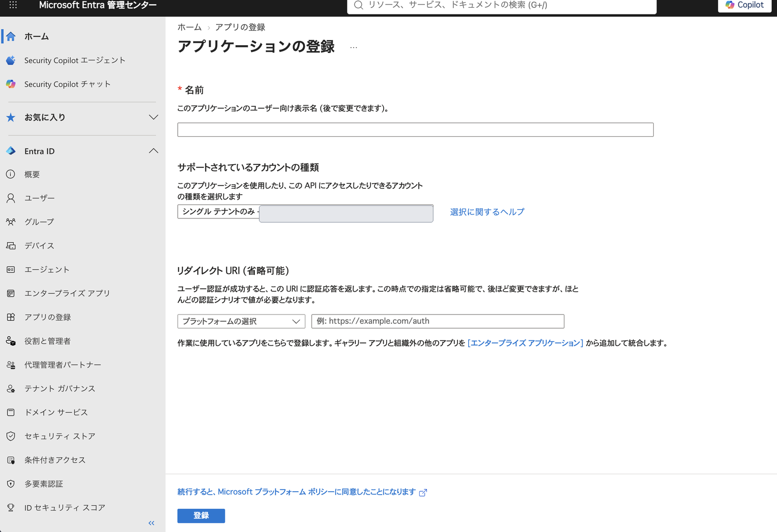777x532 pixels.
Task: Expand the お気に入り section chevron
Action: (x=153, y=117)
